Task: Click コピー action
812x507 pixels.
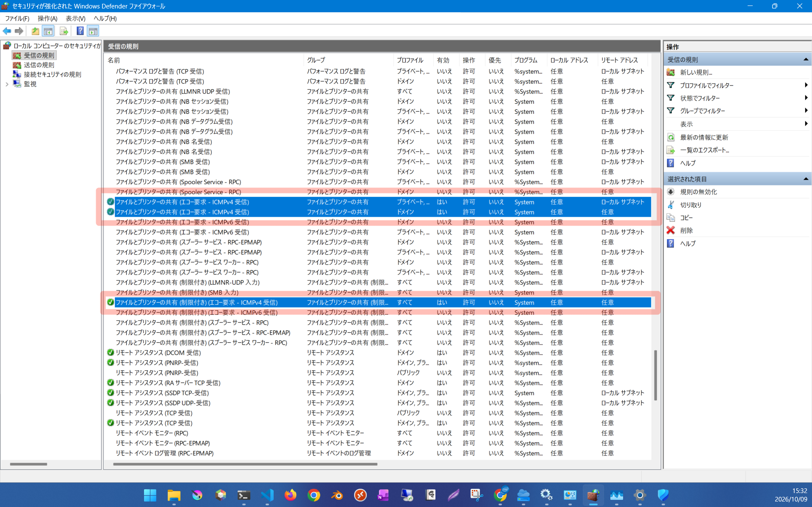Action: tap(686, 218)
